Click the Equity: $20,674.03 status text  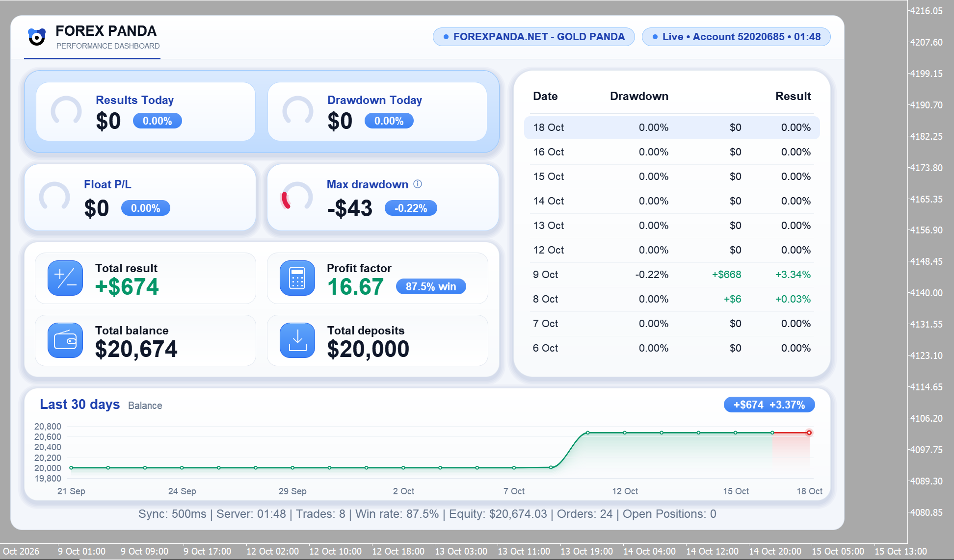coord(498,514)
